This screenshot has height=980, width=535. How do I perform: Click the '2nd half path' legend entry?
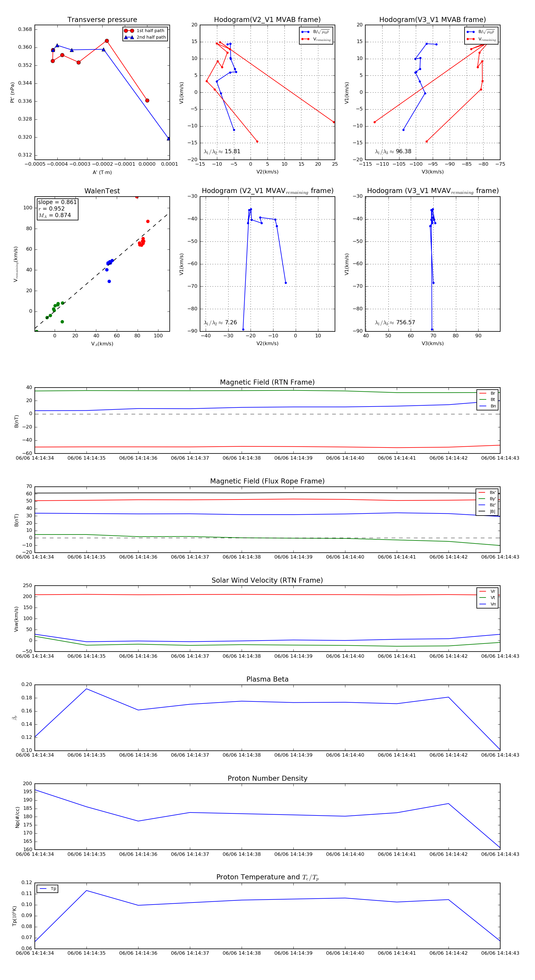(x=145, y=37)
